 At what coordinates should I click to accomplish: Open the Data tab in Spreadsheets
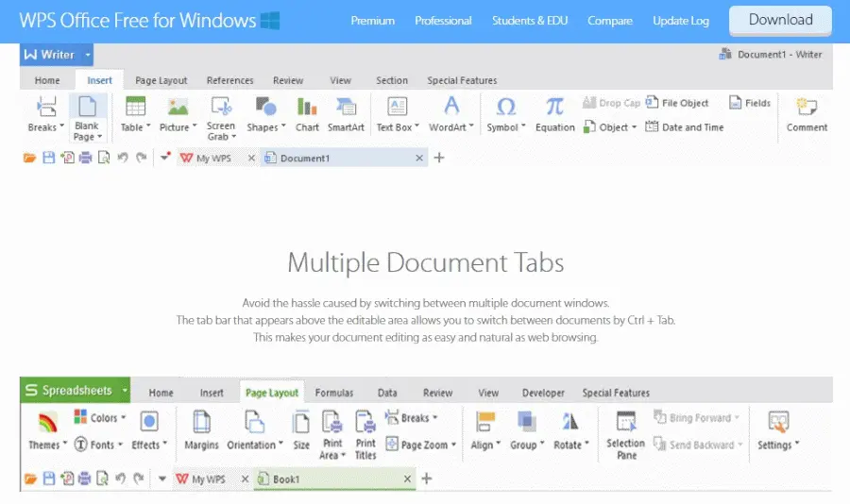pyautogui.click(x=387, y=393)
